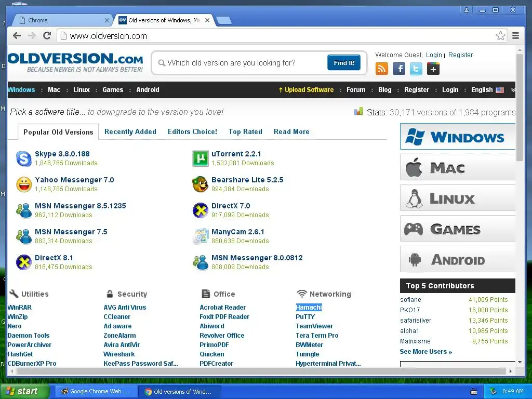Open the Read More tab

point(291,131)
